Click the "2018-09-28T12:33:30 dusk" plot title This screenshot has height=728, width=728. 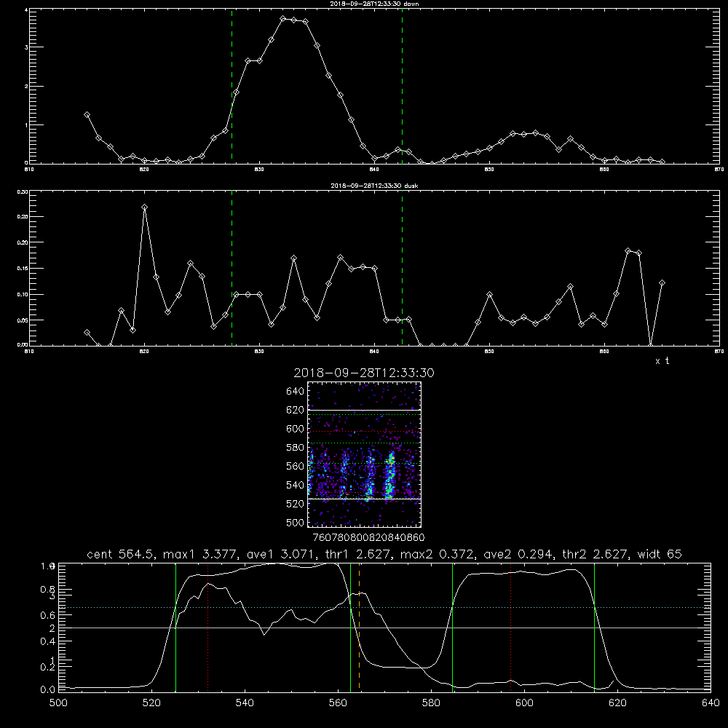click(374, 186)
